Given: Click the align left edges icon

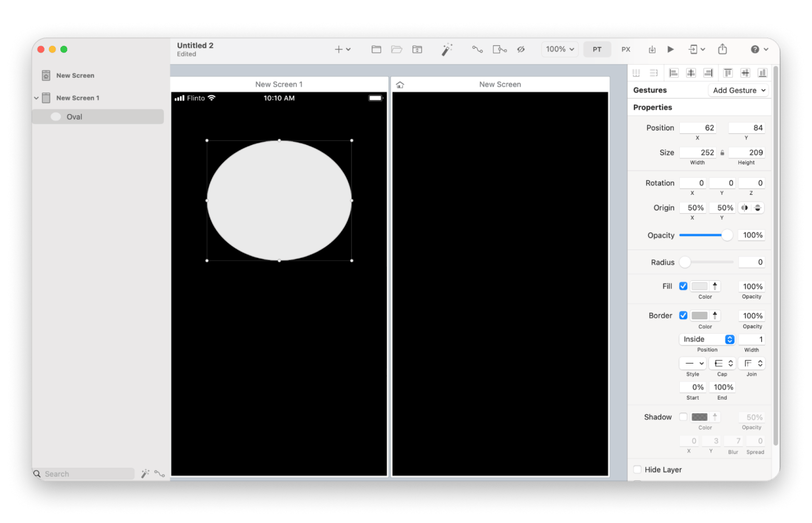Looking at the screenshot, I should [674, 73].
